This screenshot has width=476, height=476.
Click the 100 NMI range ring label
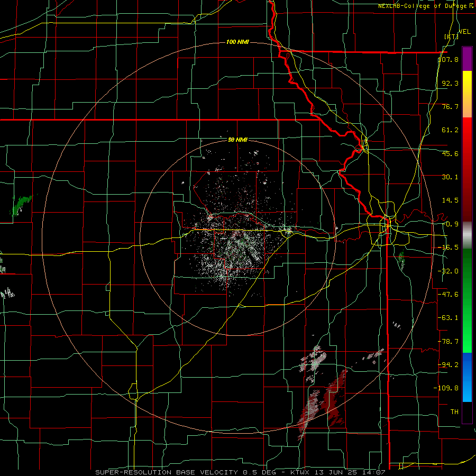[x=237, y=42]
